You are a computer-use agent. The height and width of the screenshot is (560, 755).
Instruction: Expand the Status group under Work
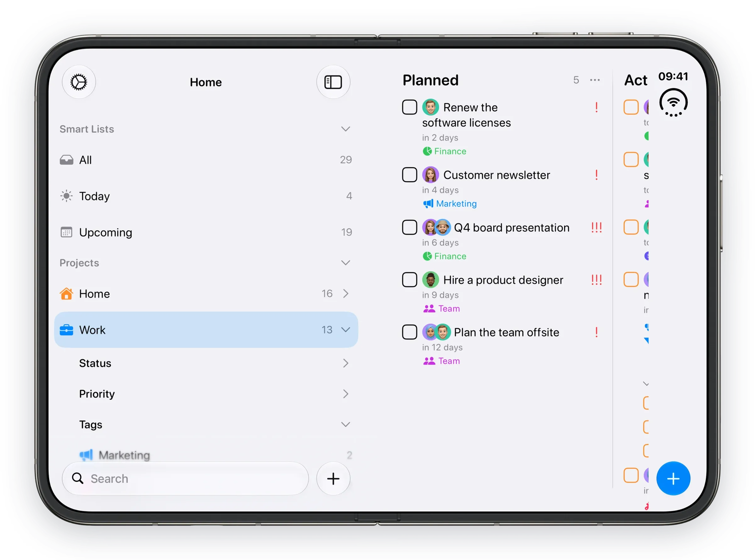pos(206,363)
